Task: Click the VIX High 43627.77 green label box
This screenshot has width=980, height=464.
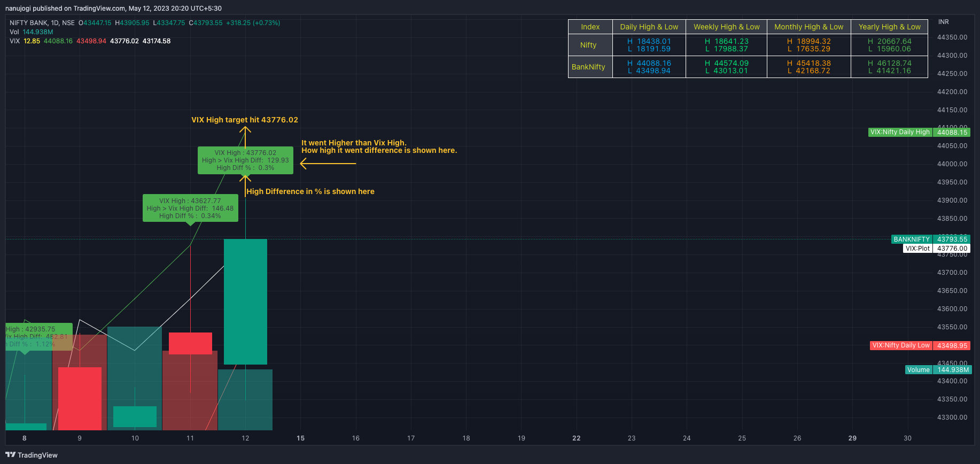Action: tap(190, 208)
